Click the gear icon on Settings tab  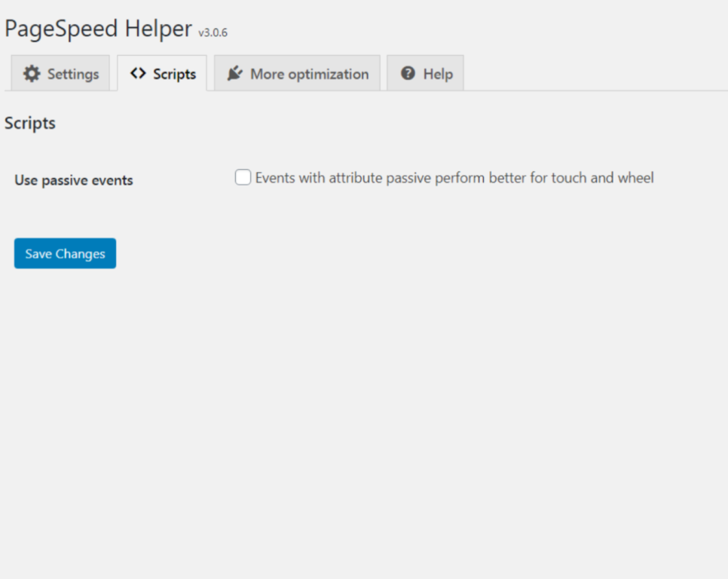32,73
